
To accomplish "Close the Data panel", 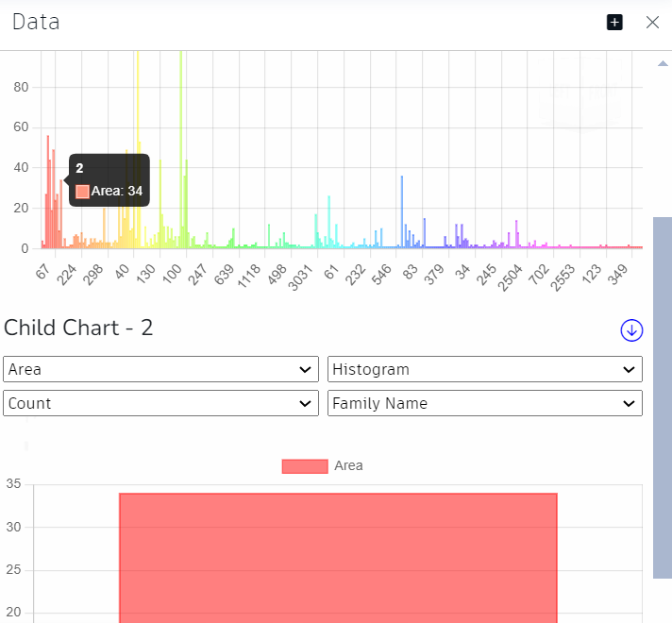I will click(652, 22).
